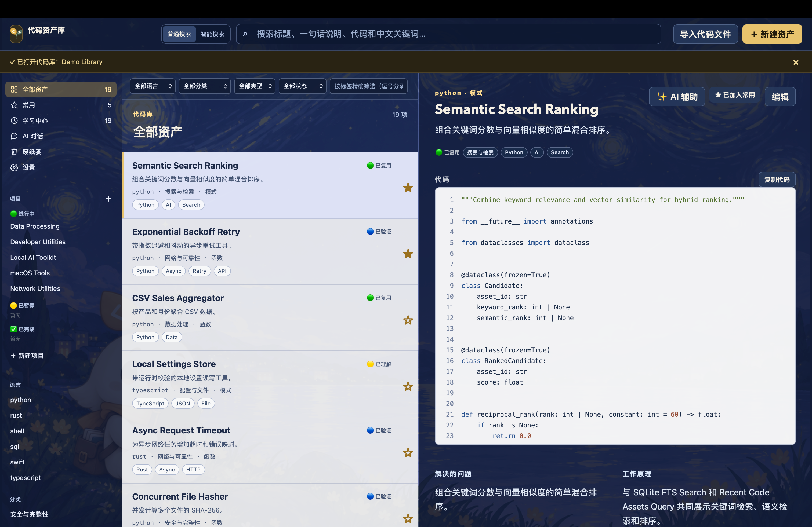Star the Local Settings Store item

pyautogui.click(x=408, y=387)
